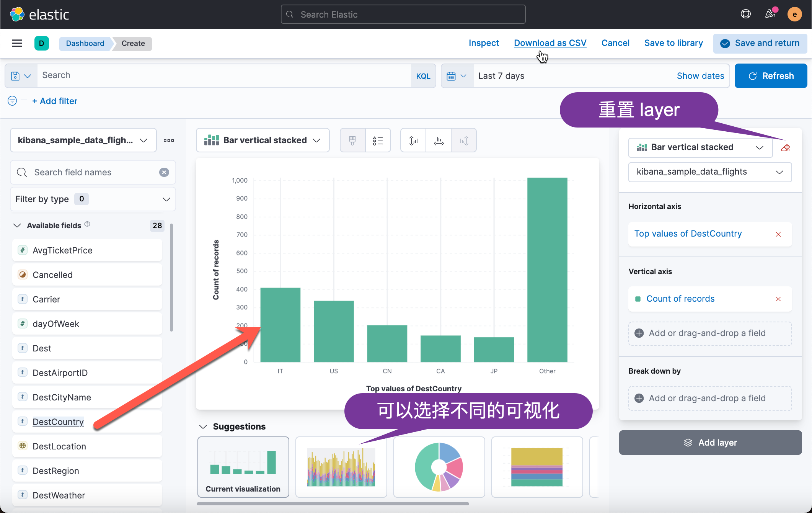Select the donut chart suggestion thumbnail
The image size is (812, 513).
click(x=439, y=467)
